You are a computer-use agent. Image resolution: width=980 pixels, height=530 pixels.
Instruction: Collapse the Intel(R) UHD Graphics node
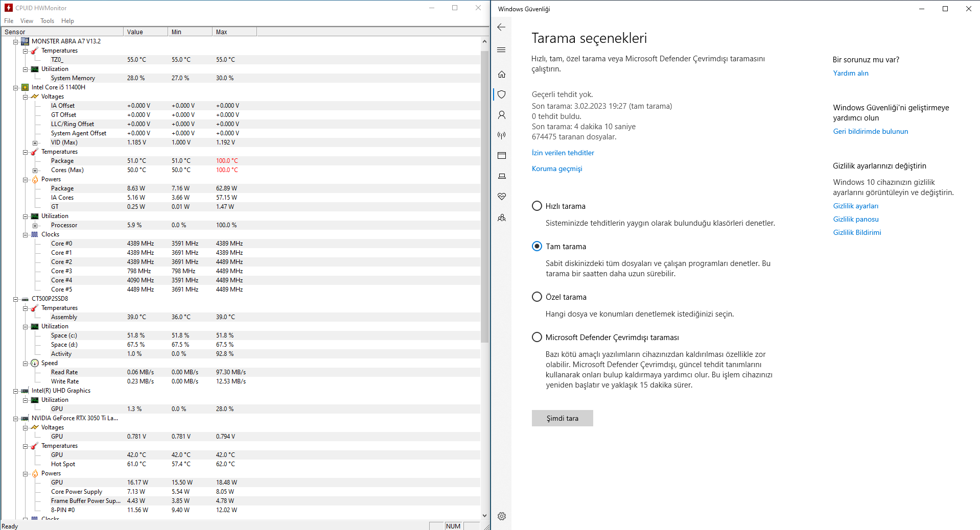(16, 391)
